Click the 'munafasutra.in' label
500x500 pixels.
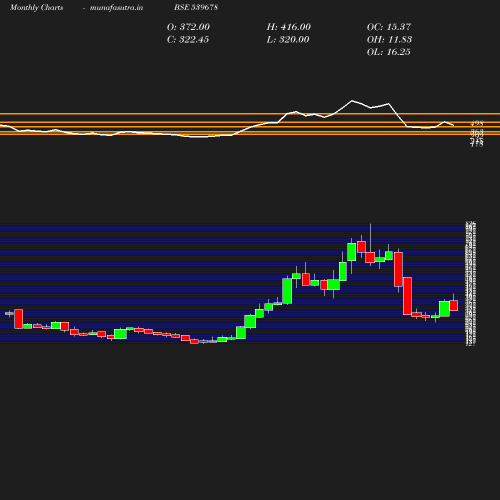[x=116, y=7]
